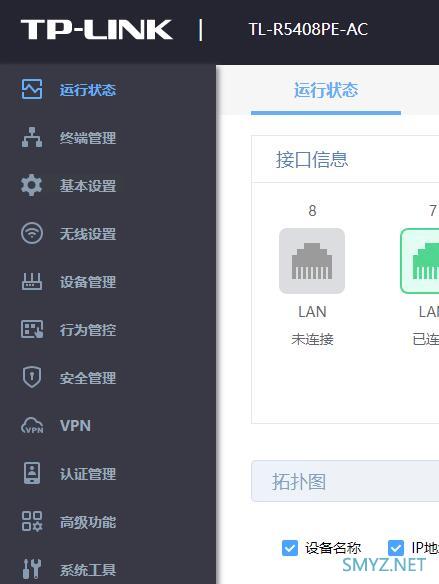The width and height of the screenshot is (439, 584).
Task: Open 基本设置 menu item
Action: tap(88, 186)
